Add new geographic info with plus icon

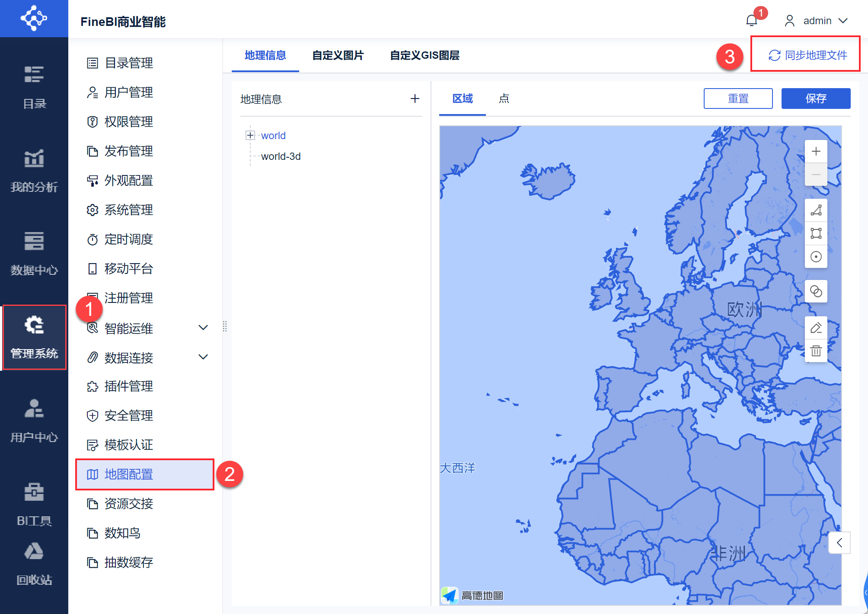point(415,99)
